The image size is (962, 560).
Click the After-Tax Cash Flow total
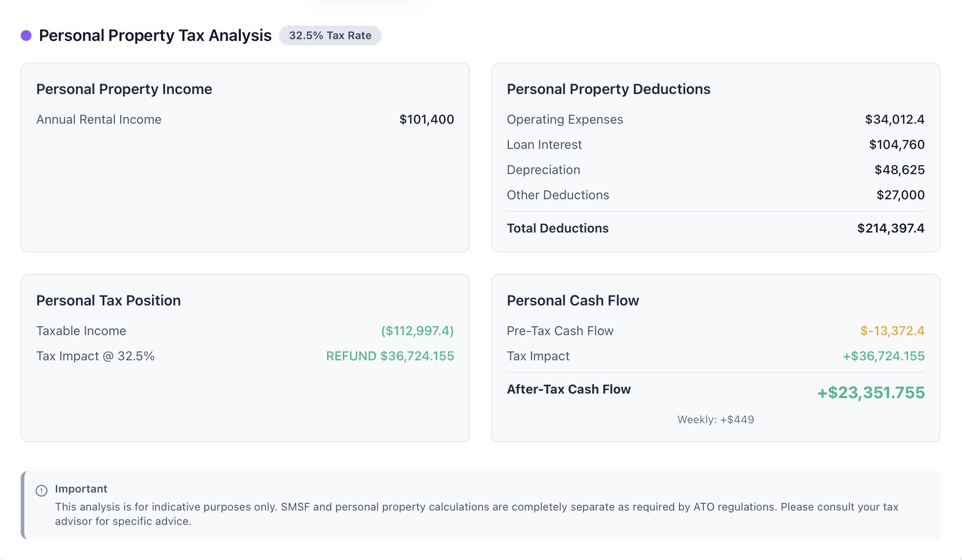(x=871, y=392)
